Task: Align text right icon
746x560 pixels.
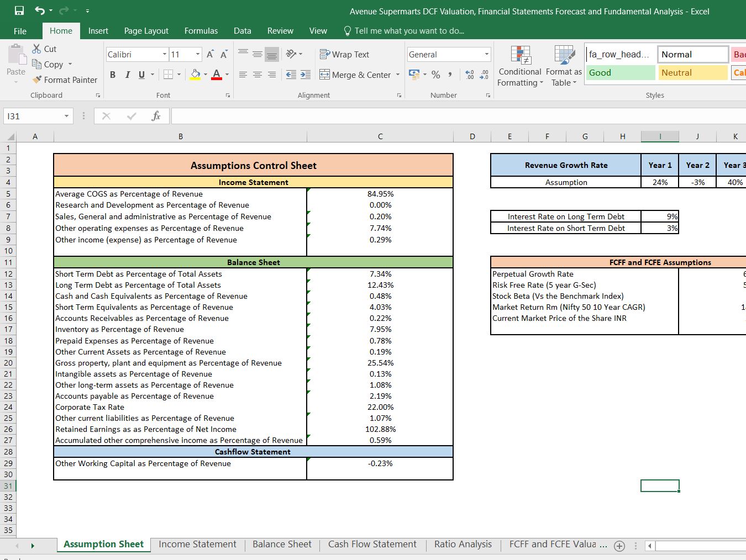Action: coord(272,75)
